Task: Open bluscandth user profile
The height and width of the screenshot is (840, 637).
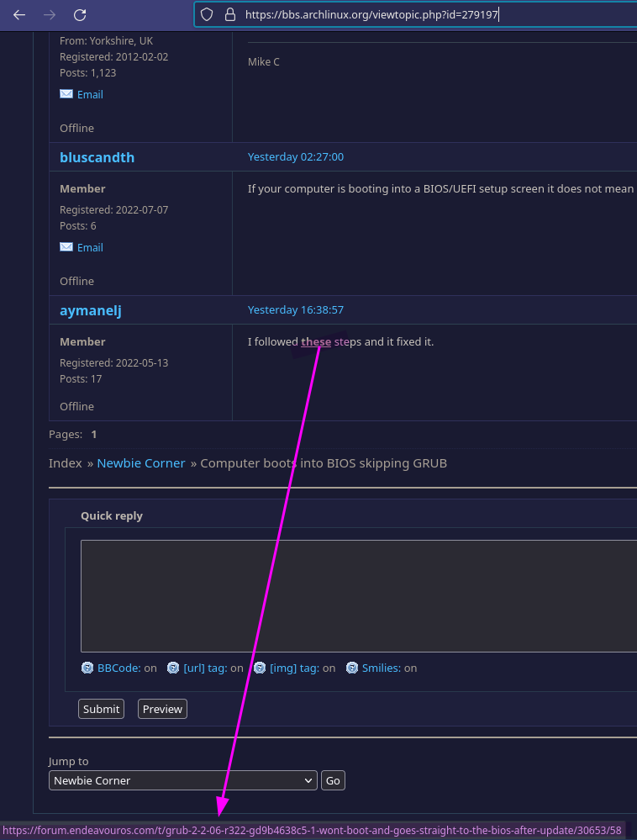Action: click(97, 157)
